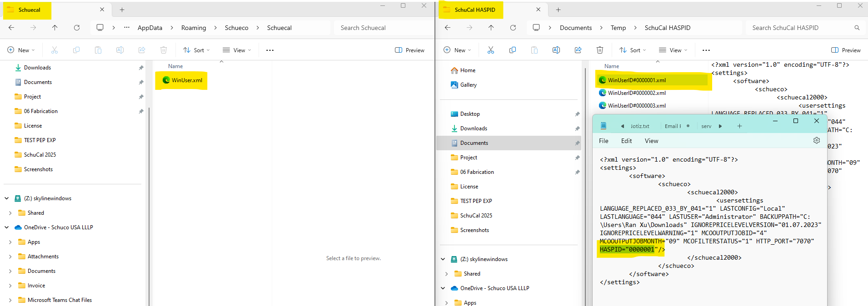Expand the Shared folder in left navigation tree
The width and height of the screenshot is (868, 306).
[10, 213]
